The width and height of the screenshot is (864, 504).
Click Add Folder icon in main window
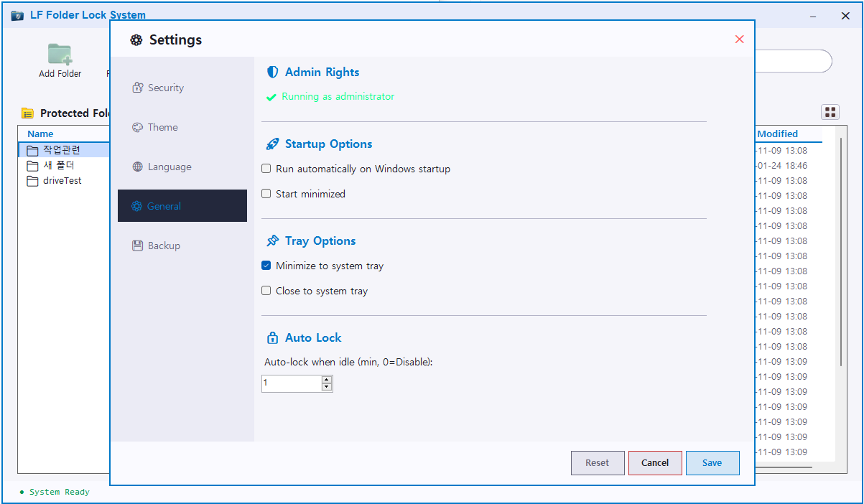point(60,55)
